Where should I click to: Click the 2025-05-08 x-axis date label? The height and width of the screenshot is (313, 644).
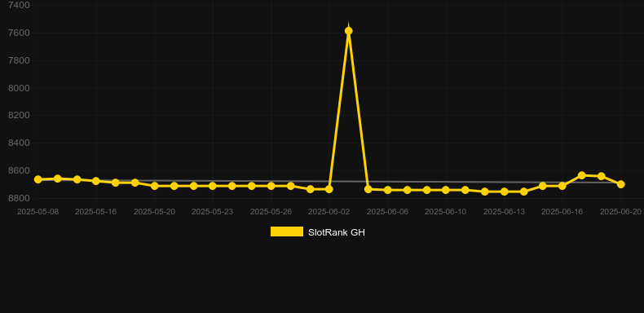[x=37, y=212]
